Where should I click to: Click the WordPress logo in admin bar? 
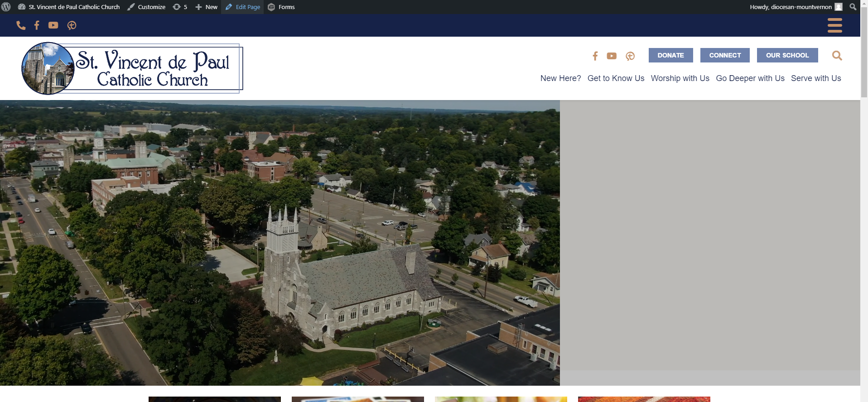click(x=6, y=7)
